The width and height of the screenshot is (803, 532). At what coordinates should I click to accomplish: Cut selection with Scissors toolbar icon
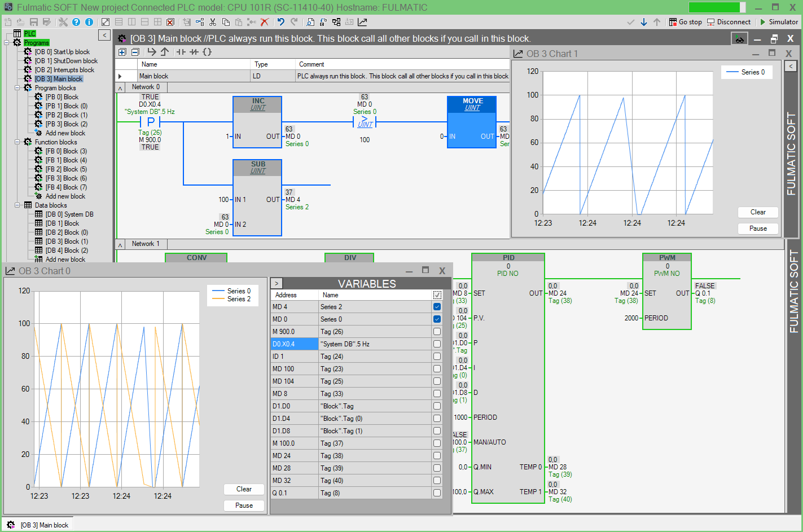coord(213,21)
